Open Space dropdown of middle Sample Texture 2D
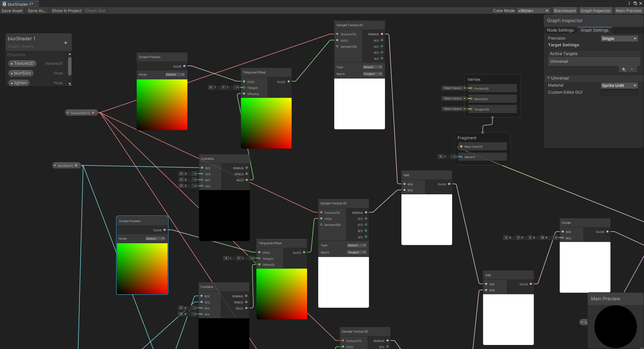 click(x=357, y=252)
